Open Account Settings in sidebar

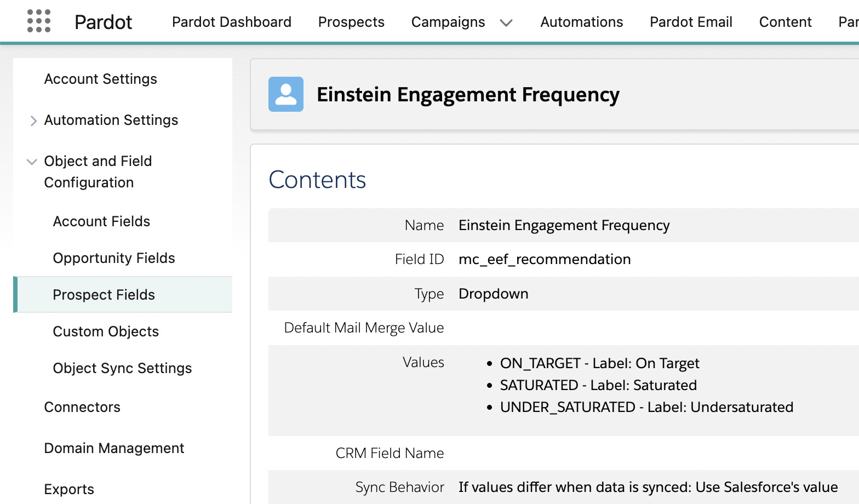coord(101,79)
